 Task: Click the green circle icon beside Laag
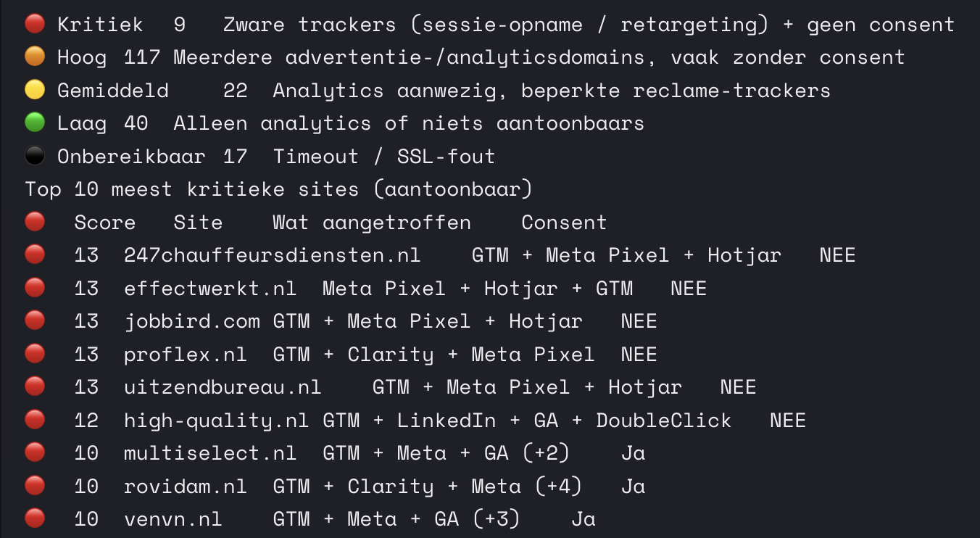[x=35, y=123]
